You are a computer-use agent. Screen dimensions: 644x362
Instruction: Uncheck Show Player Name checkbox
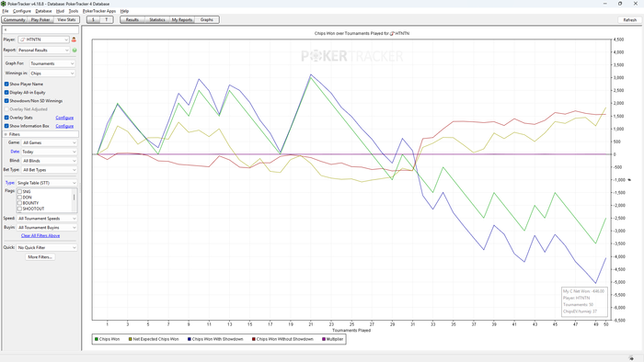[6, 84]
